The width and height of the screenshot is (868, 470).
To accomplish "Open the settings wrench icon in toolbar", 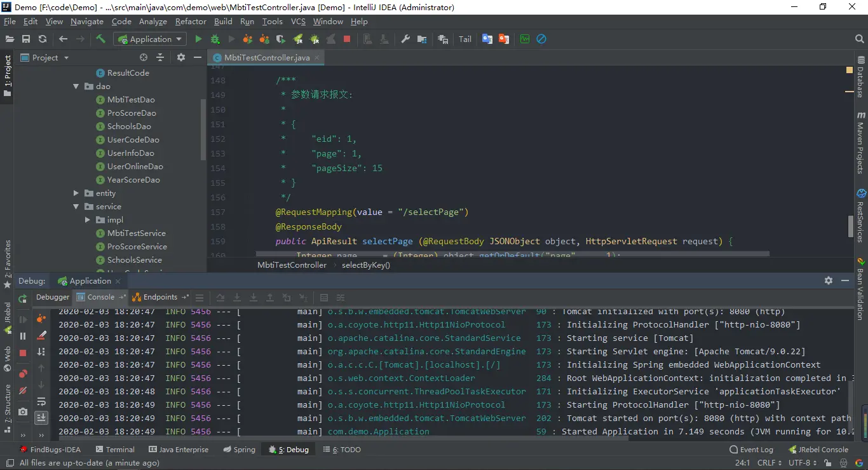I will pyautogui.click(x=405, y=39).
